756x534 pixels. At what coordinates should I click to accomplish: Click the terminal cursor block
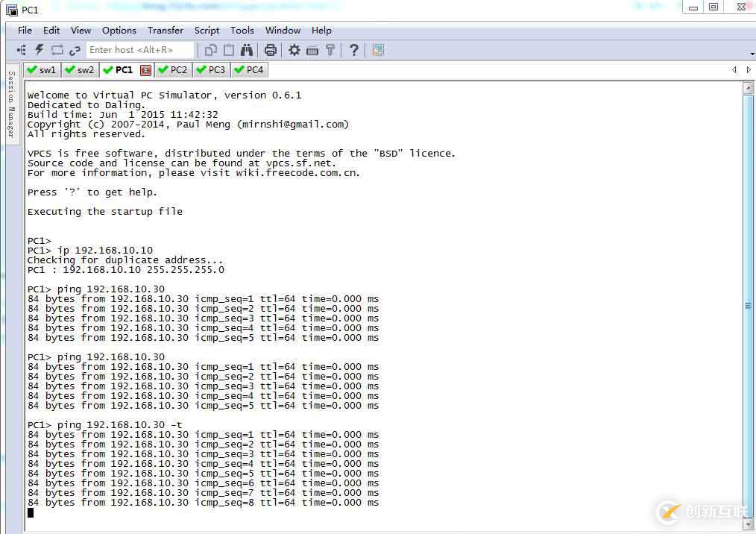point(31,512)
